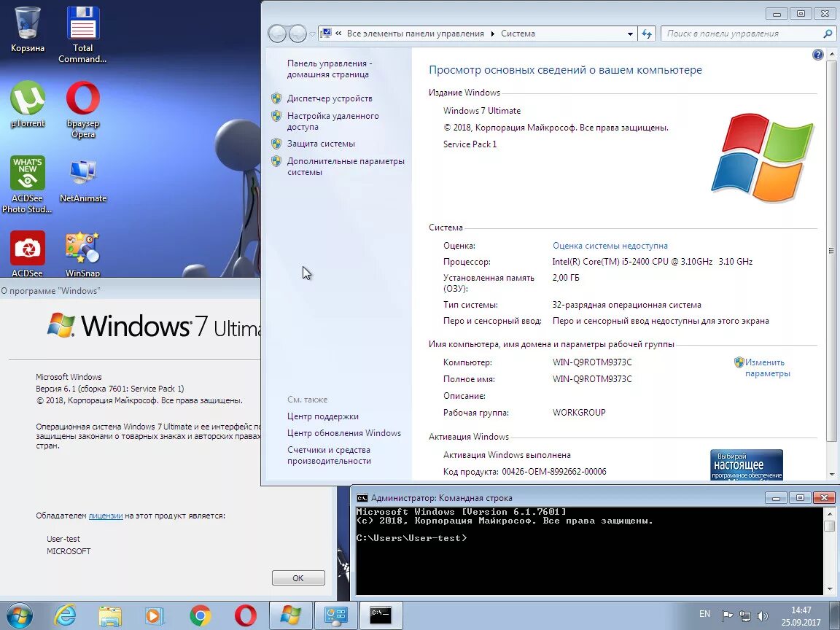Open Настройка удаленного доступа link

[x=332, y=121]
